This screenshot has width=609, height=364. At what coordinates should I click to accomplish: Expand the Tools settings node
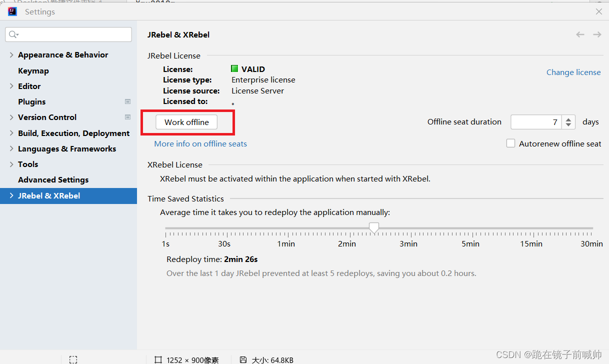coord(11,164)
